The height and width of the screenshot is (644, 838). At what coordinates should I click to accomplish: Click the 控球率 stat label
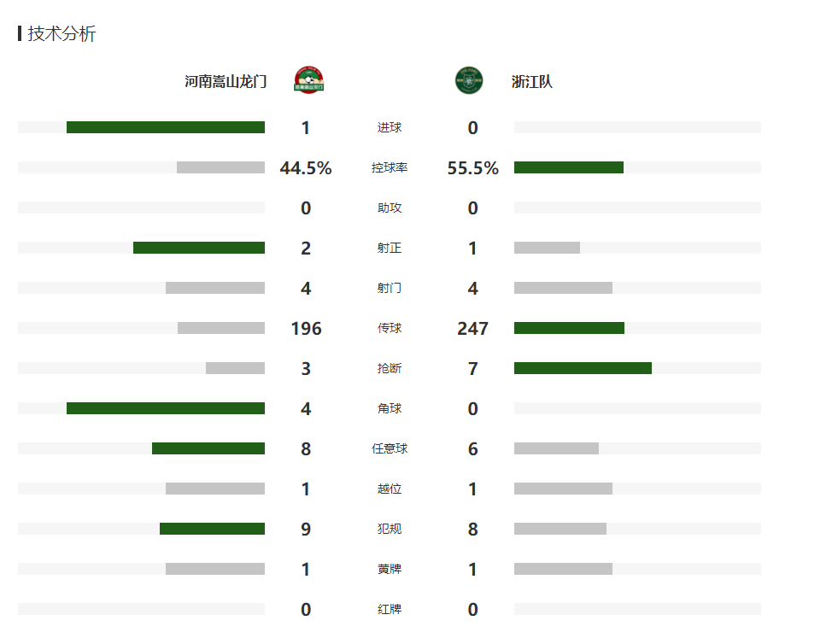[x=390, y=168]
